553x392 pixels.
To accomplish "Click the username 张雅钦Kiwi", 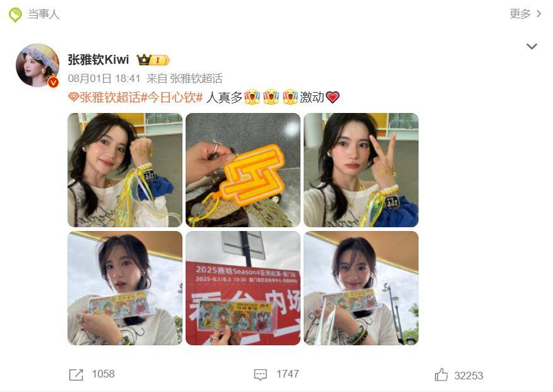I will (98, 59).
